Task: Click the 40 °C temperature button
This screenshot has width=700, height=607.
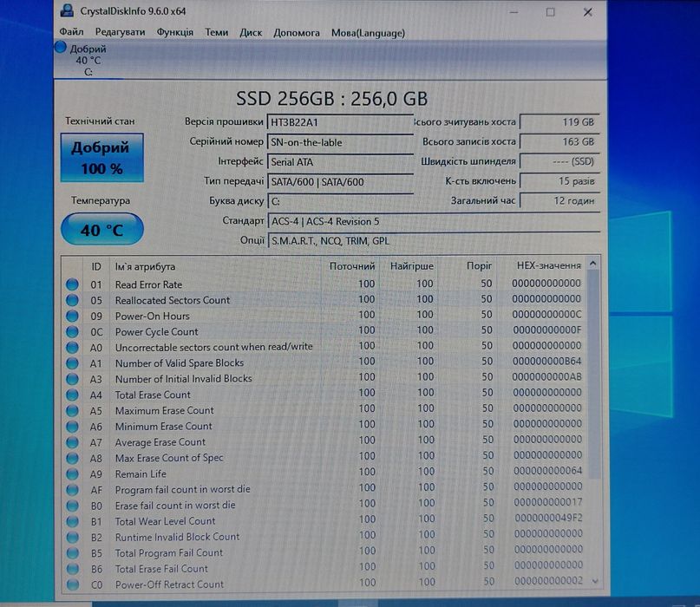Action: [102, 230]
